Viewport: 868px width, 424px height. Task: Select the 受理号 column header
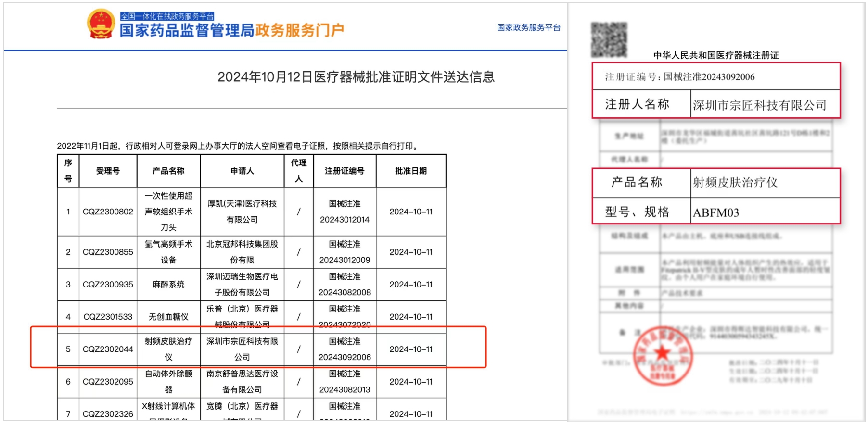108,171
